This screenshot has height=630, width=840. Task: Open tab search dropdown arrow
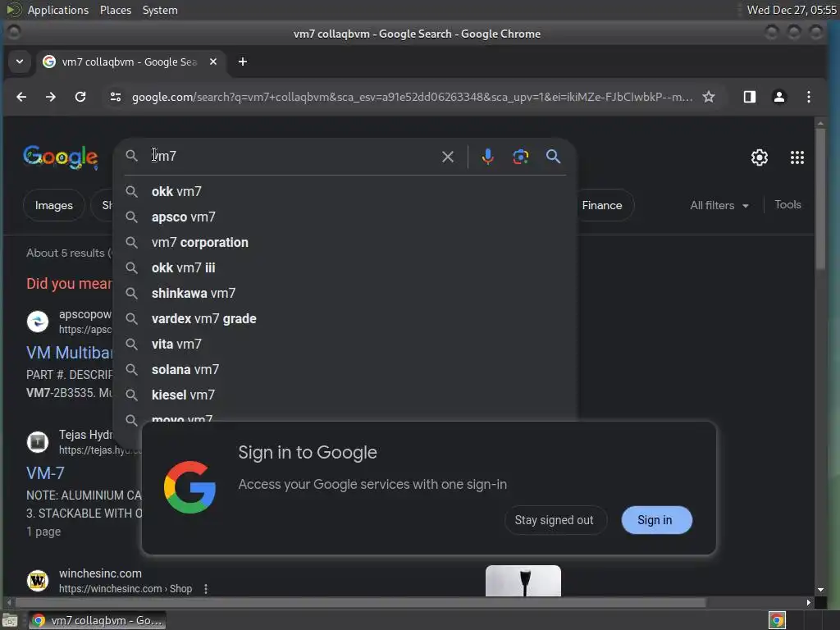pyautogui.click(x=20, y=62)
